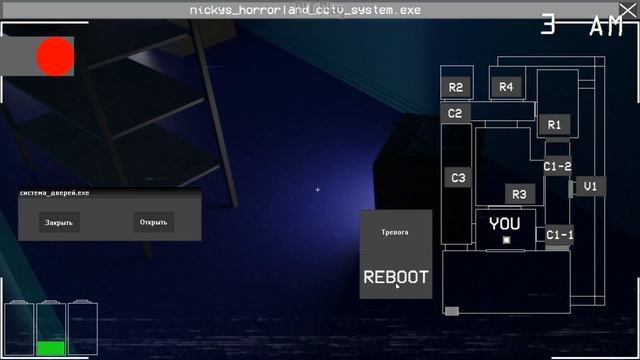Click the система_дверей.exe window title
This screenshot has height=360, width=640.
tap(55, 193)
